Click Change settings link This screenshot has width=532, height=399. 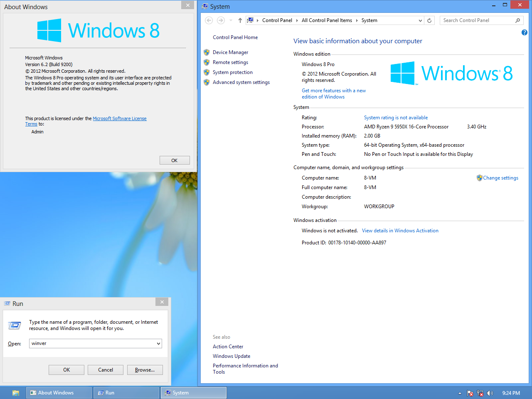tap(500, 178)
